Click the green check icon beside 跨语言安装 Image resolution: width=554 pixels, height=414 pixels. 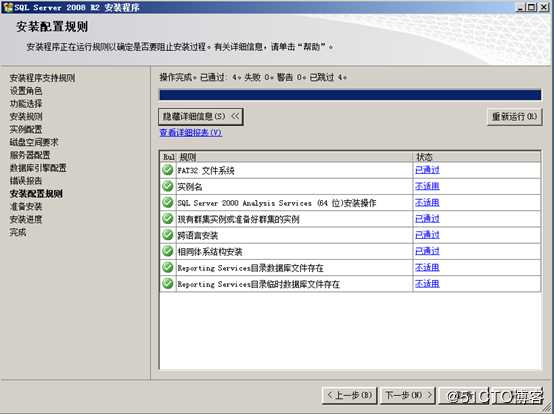click(167, 235)
